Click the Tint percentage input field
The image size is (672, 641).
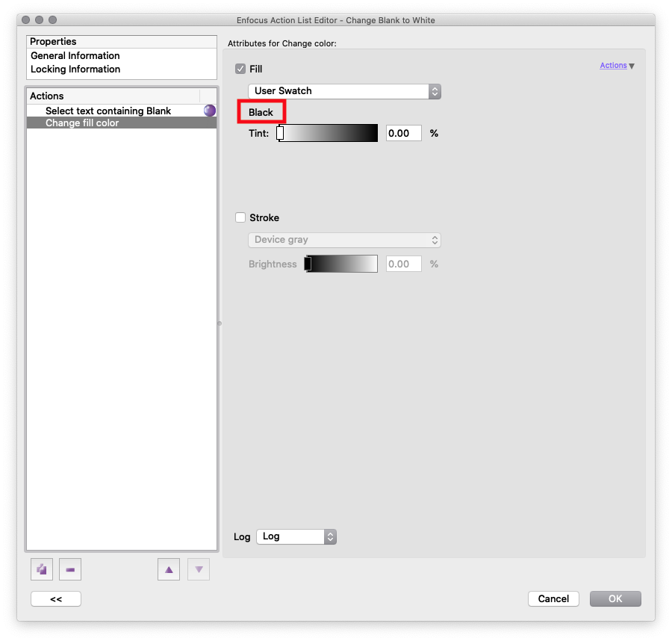point(403,134)
